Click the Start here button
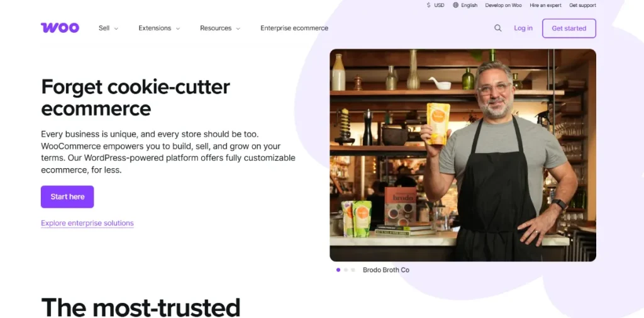The width and height of the screenshot is (644, 318). pyautogui.click(x=67, y=196)
